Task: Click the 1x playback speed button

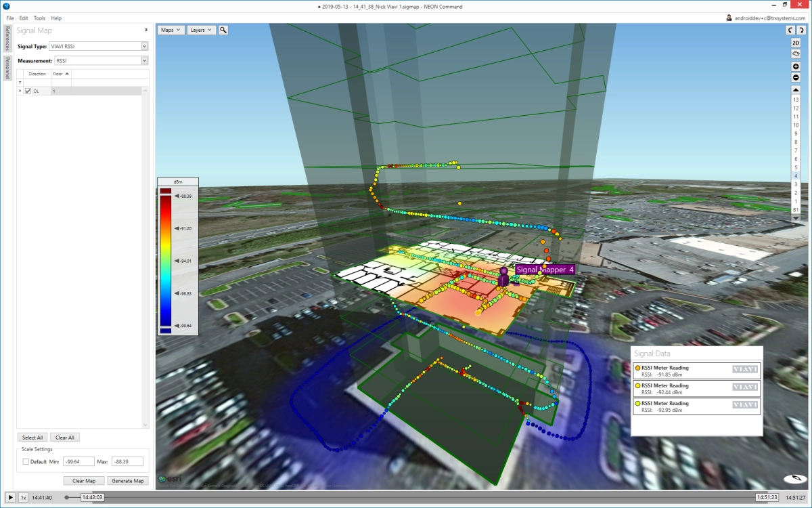Action: [22, 497]
